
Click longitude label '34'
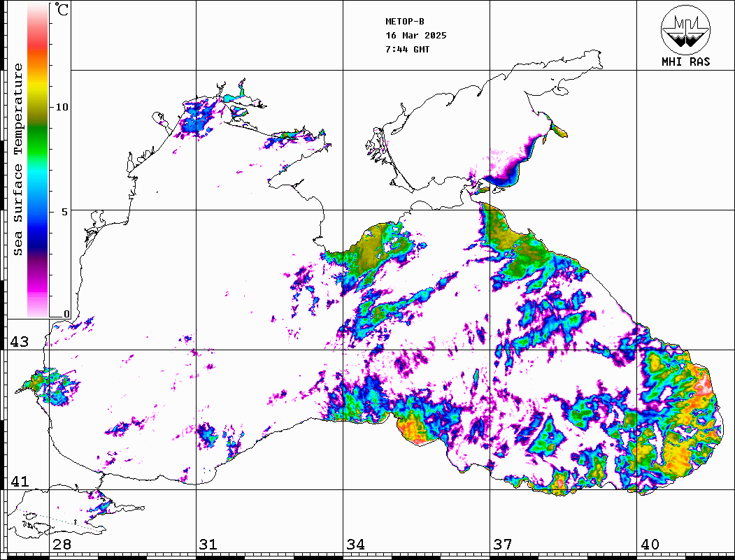tap(355, 544)
